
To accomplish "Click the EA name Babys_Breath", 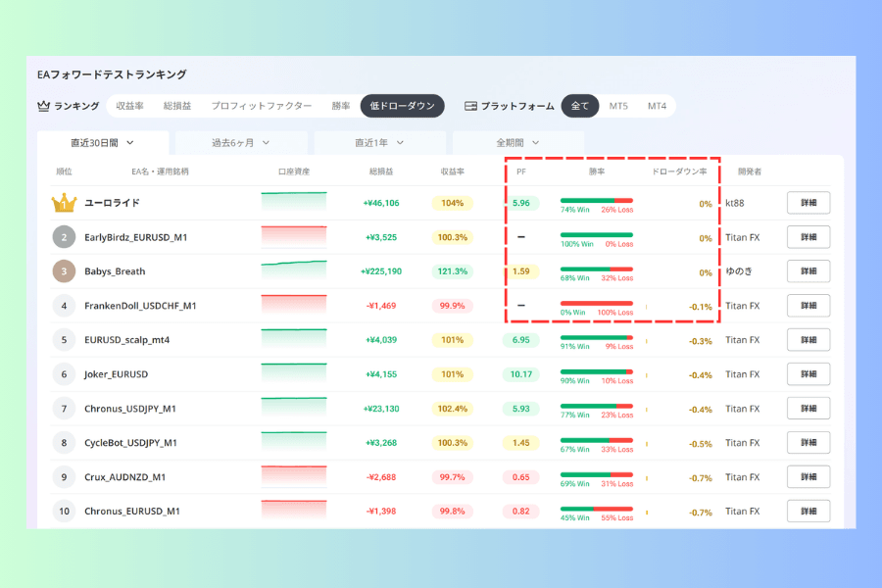I will pos(115,271).
